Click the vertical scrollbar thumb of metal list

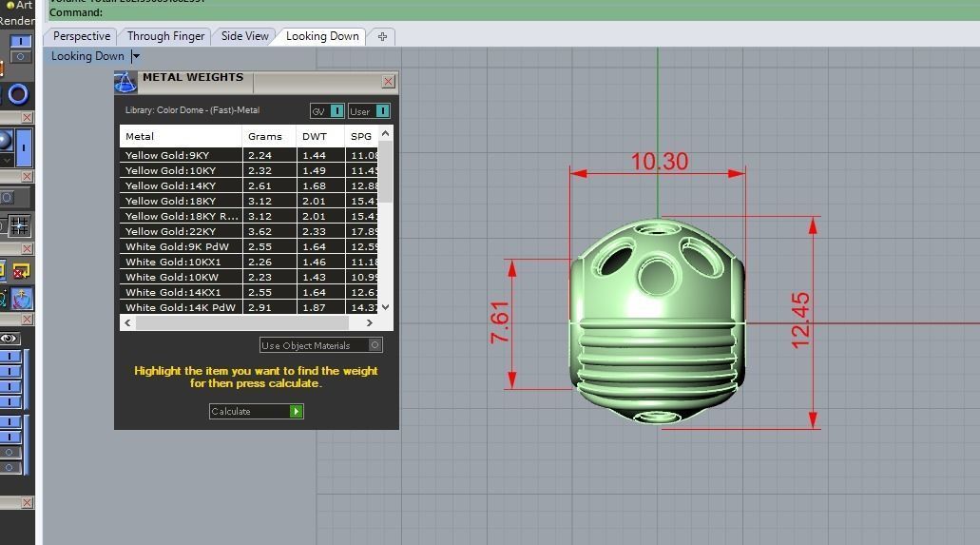386,172
